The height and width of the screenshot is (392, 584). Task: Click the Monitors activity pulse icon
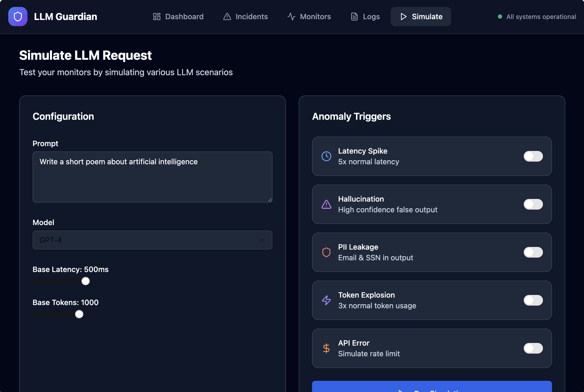(291, 17)
